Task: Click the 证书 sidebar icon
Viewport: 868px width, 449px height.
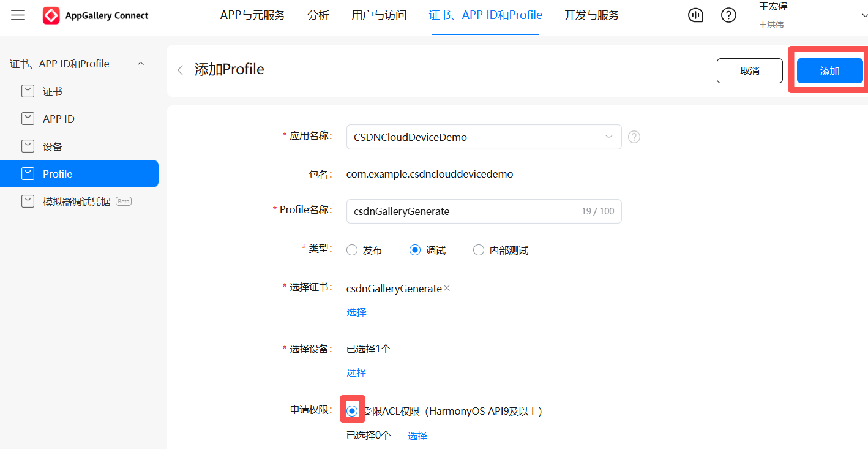Action: [x=28, y=91]
